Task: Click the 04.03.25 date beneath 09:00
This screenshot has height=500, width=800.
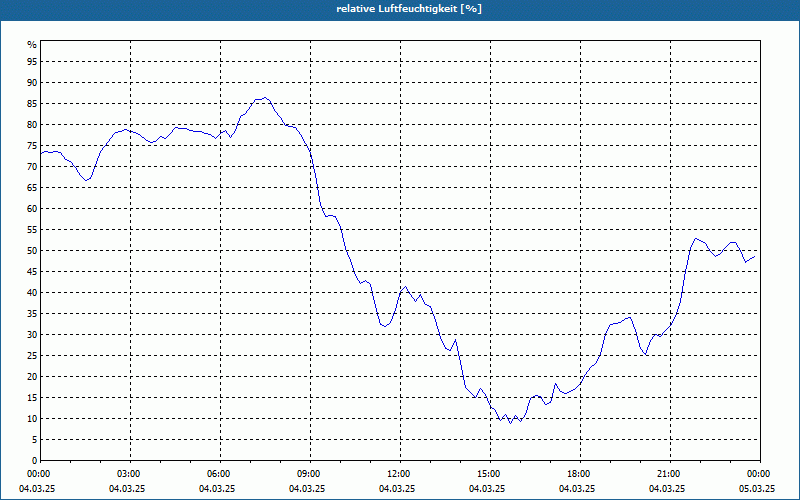Action: (x=307, y=489)
